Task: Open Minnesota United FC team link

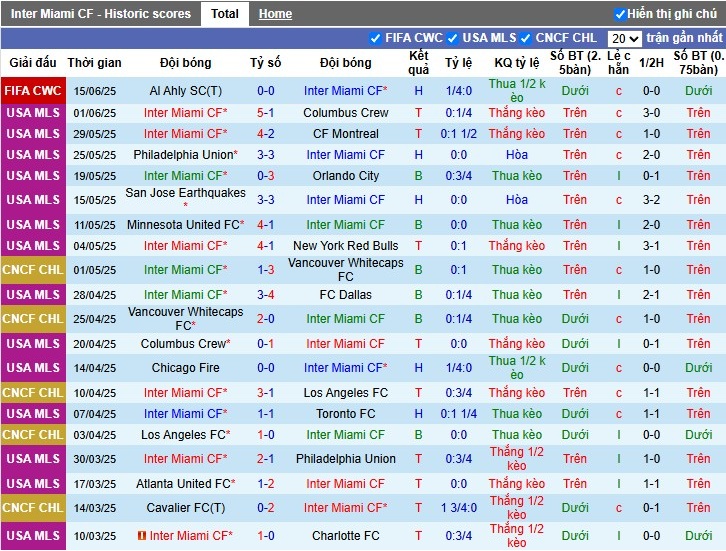Action: [x=185, y=225]
